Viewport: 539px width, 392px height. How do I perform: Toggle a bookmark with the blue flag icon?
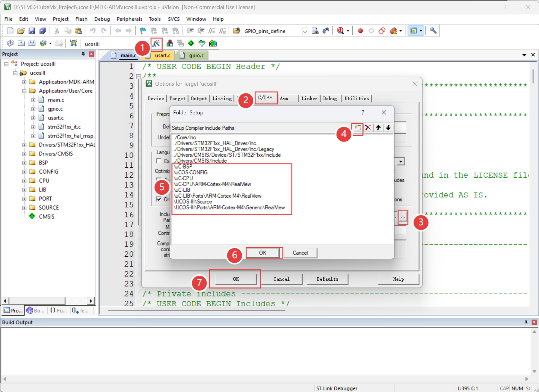(x=143, y=31)
